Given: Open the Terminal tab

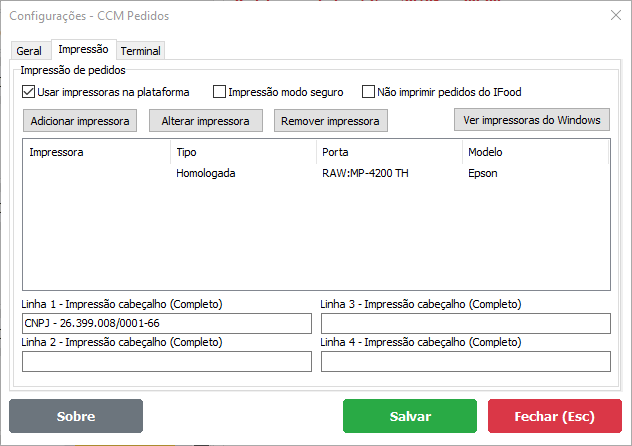Looking at the screenshot, I should (140, 51).
